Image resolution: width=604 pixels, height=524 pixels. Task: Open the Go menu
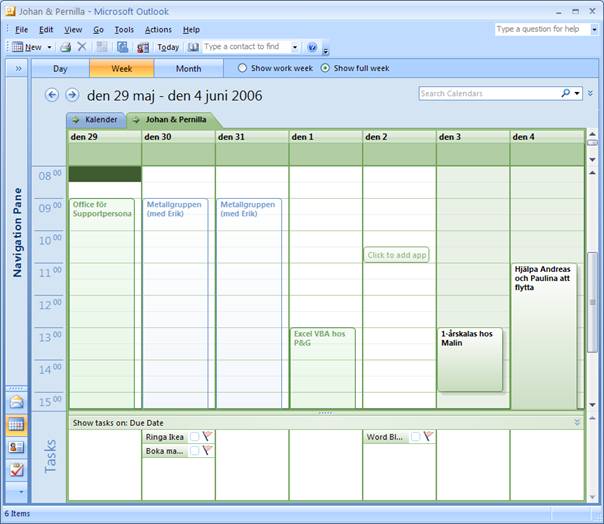point(99,30)
